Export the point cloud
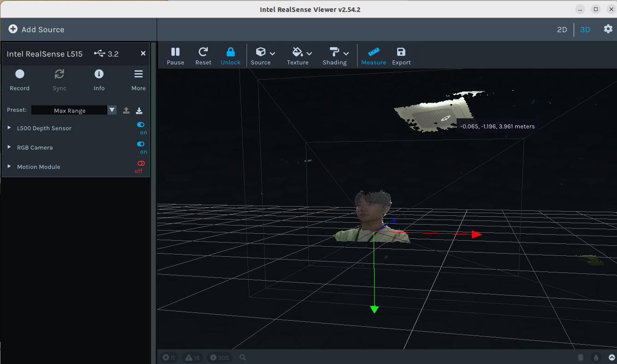This screenshot has width=617, height=364. 401,56
